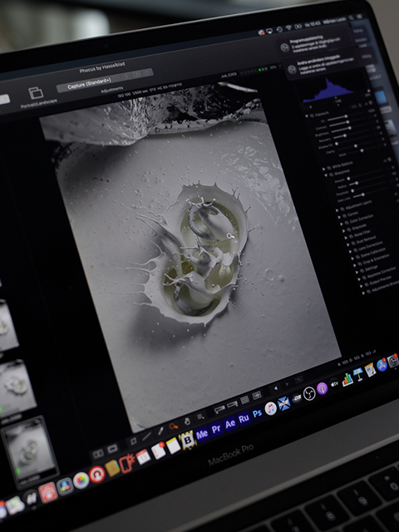Expand the Curves section

[340, 218]
